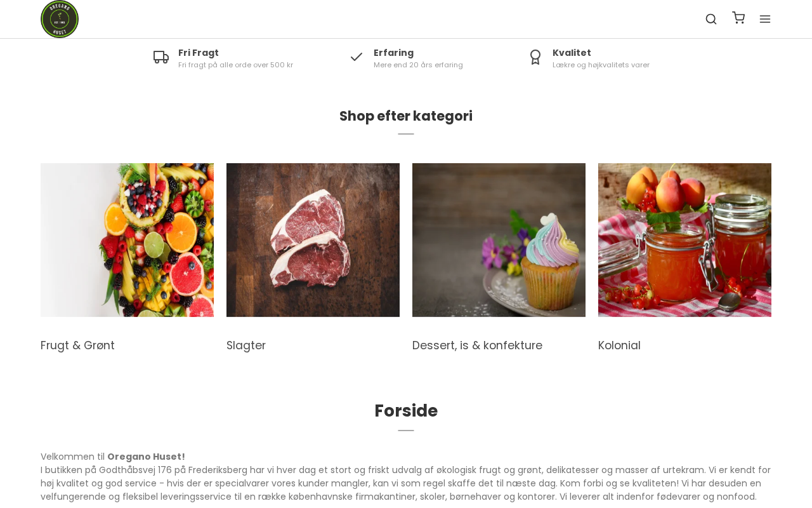
Task: Click the Oregano Huset logo
Action: point(60,19)
